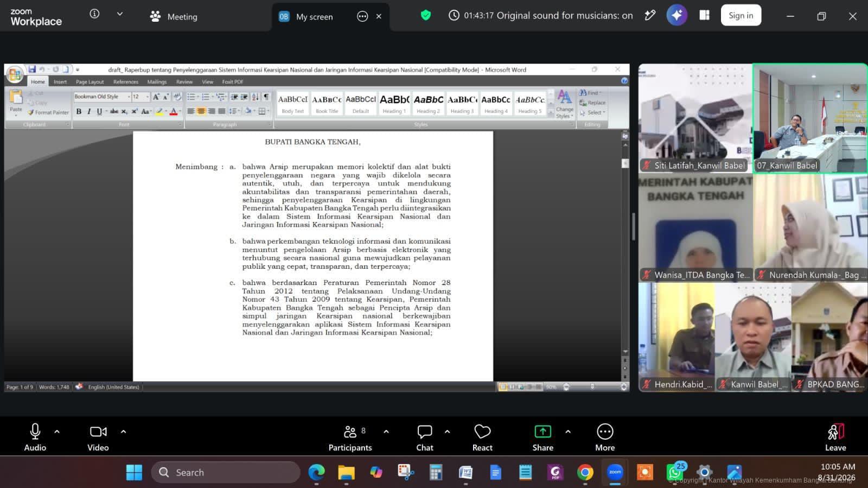Click the Find tool in Word Editing group
The height and width of the screenshot is (488, 868).
[x=591, y=93]
